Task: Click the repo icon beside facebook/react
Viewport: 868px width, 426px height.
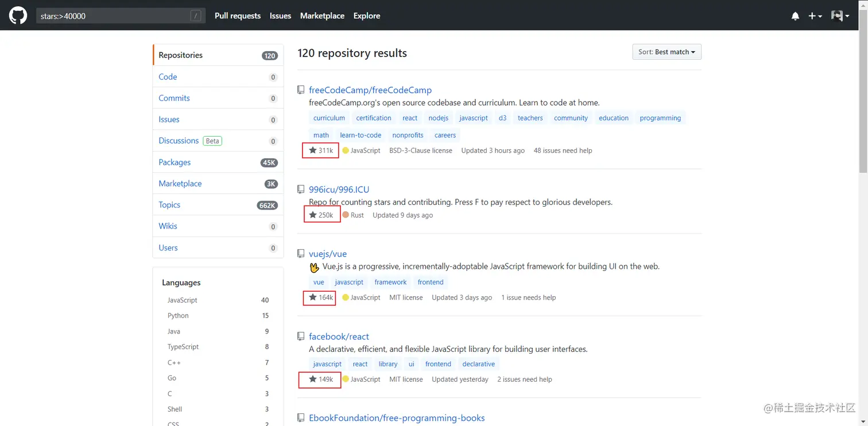Action: [x=301, y=336]
